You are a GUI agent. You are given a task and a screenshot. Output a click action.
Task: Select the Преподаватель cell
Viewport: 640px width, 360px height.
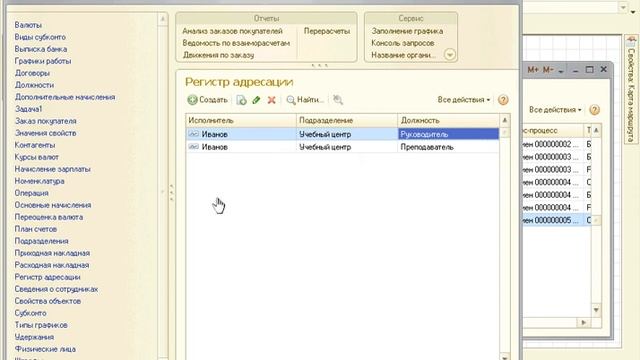click(x=448, y=147)
